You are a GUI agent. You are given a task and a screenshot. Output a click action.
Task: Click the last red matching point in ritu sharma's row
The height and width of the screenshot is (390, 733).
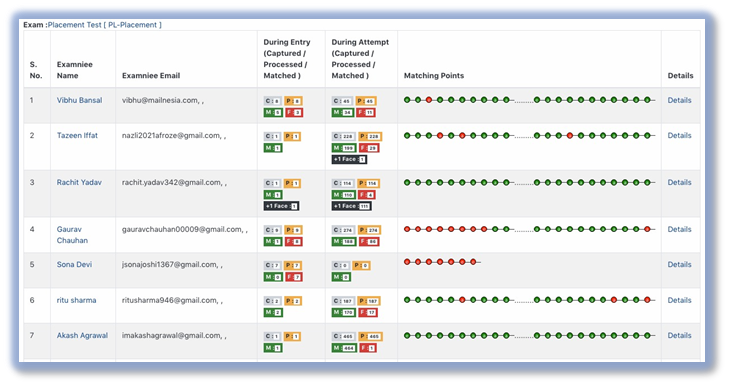647,300
